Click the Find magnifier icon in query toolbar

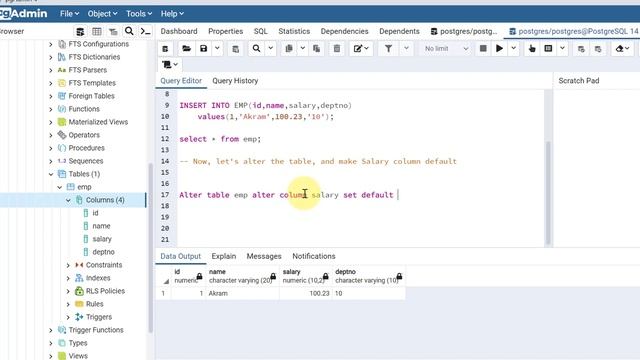pos(256,49)
